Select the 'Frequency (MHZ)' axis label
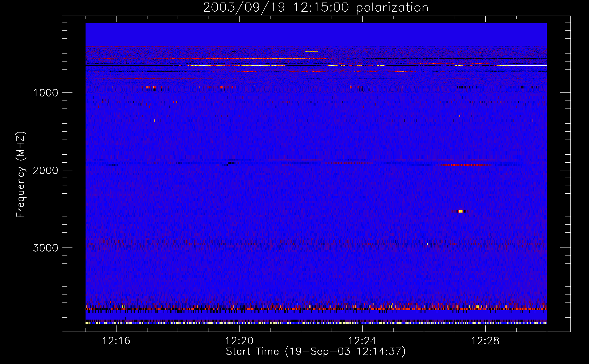This screenshot has height=364, width=589. tap(20, 175)
